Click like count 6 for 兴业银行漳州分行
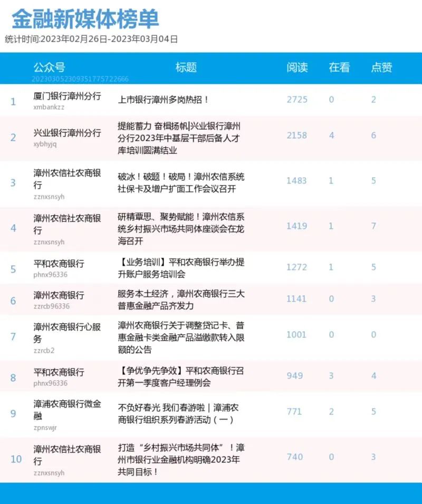This screenshot has height=504, width=422. click(373, 135)
